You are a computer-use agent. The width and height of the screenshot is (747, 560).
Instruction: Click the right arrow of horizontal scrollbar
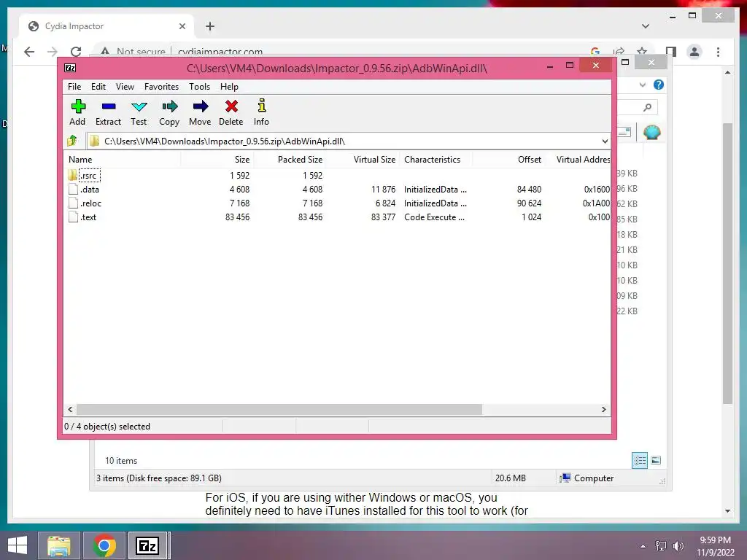[x=603, y=410]
